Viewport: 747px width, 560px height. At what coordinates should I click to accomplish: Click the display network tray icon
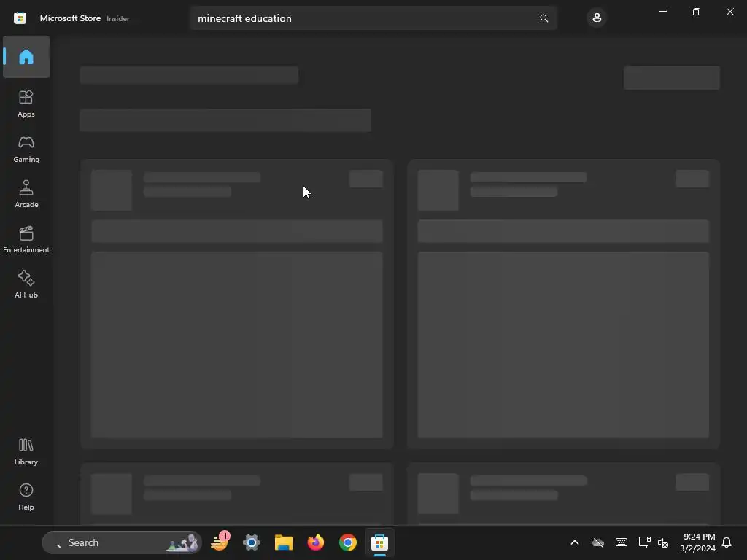point(644,542)
